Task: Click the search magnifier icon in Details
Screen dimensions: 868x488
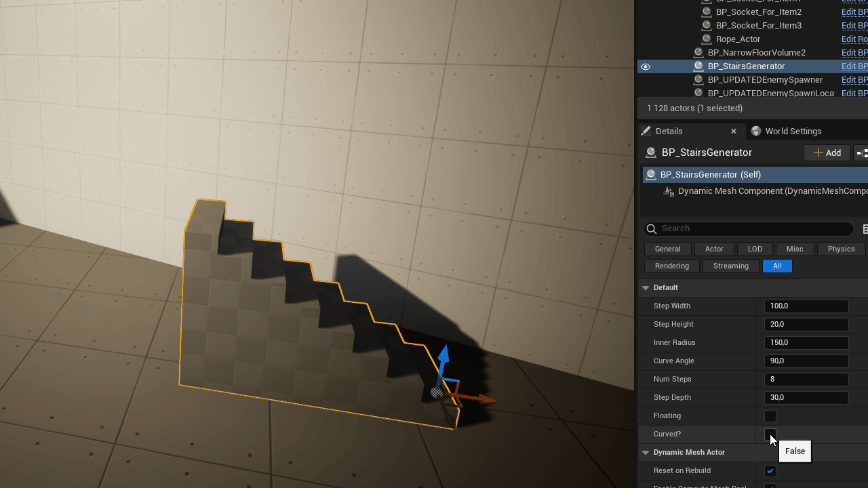Action: 652,229
